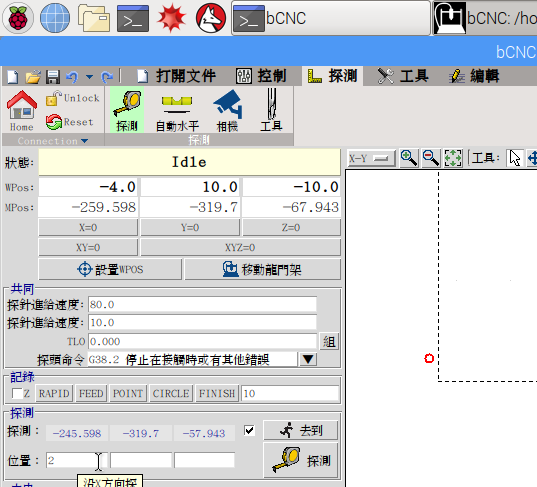Click the FINISH record button
Viewport: 537px width, 487px height.
coord(217,394)
